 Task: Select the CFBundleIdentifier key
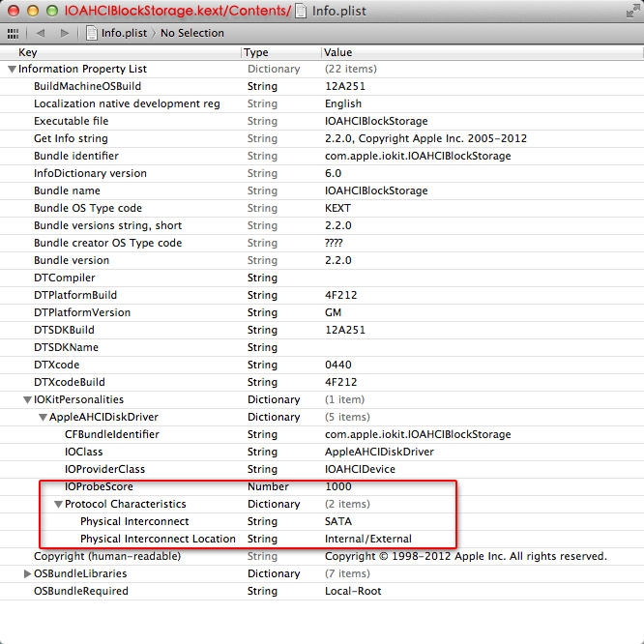click(112, 434)
